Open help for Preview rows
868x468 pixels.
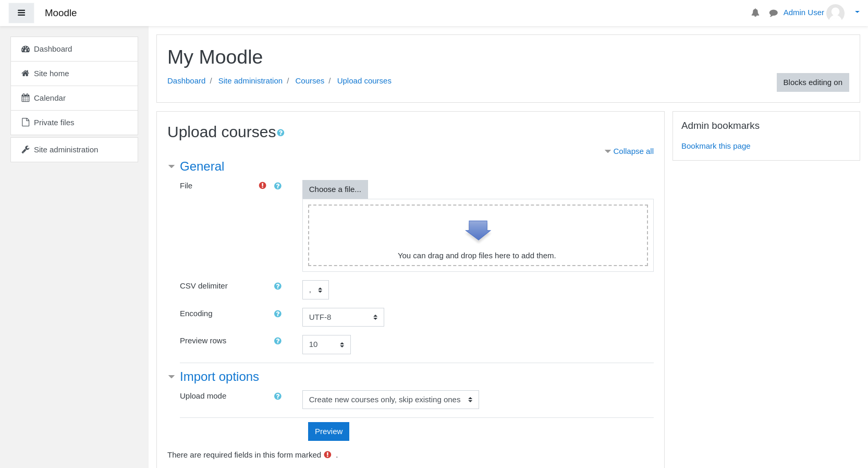point(277,341)
